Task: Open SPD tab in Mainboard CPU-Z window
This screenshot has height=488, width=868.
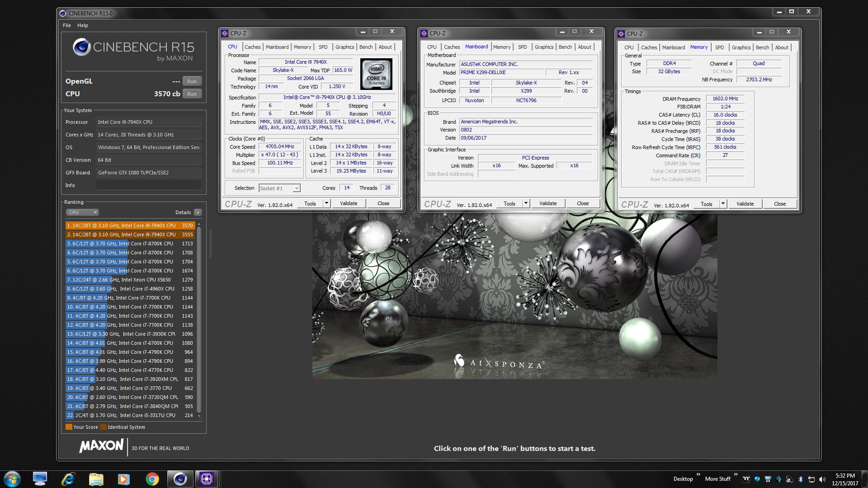Action: (522, 47)
